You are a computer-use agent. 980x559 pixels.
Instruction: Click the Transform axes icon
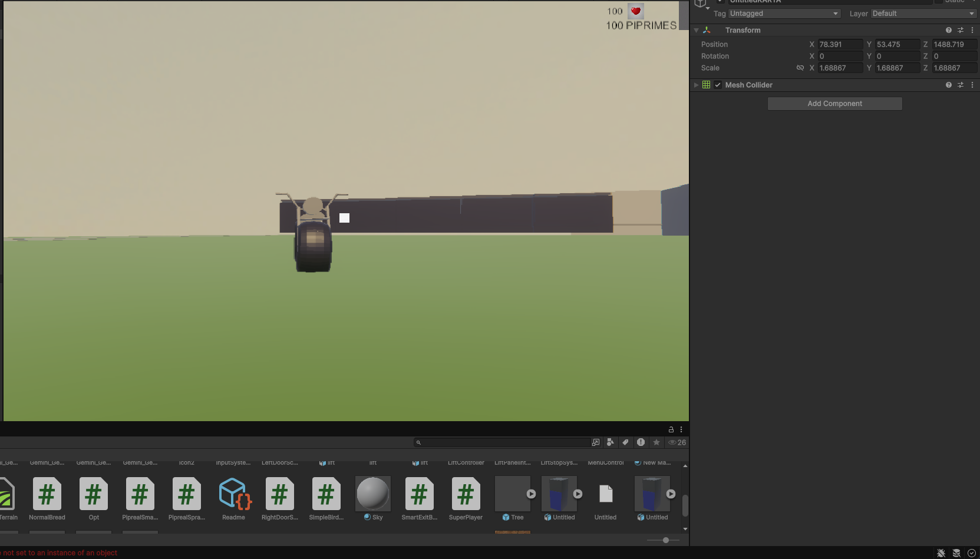coord(707,30)
